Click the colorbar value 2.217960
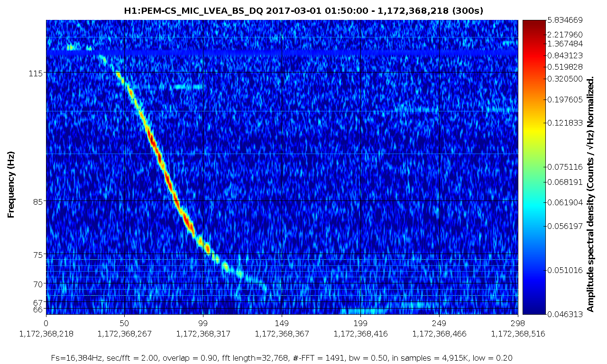The image size is (607, 364). click(x=564, y=35)
